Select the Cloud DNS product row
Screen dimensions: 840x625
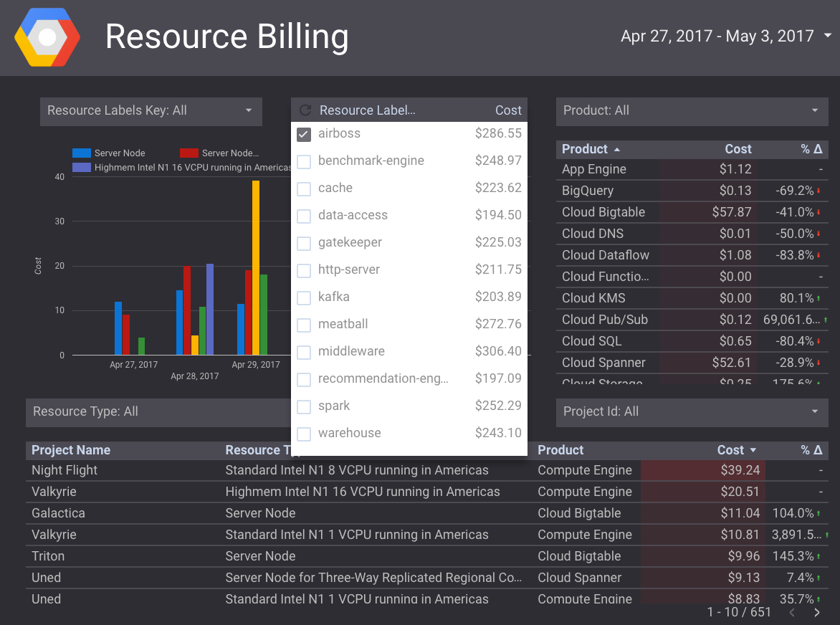[x=692, y=234]
